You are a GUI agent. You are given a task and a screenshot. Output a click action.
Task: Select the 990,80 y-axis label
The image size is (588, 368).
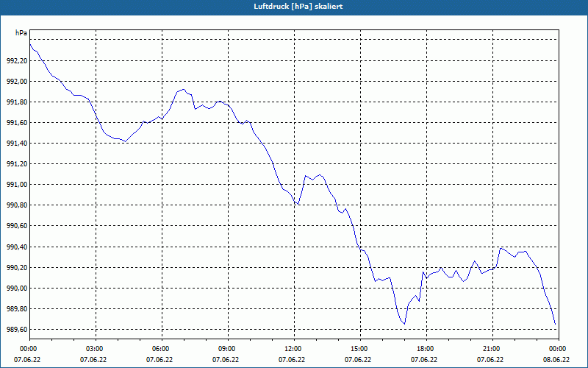[17, 205]
